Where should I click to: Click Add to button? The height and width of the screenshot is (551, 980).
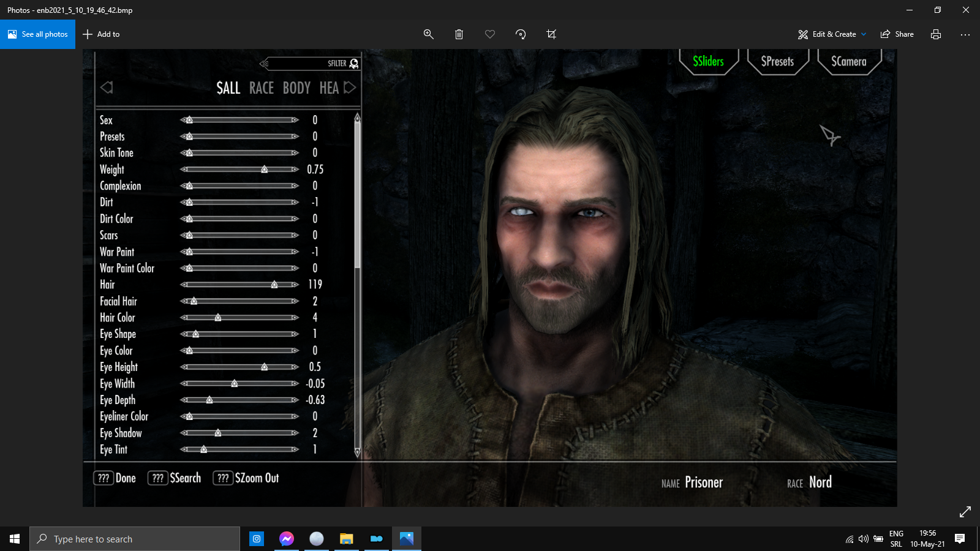point(101,34)
